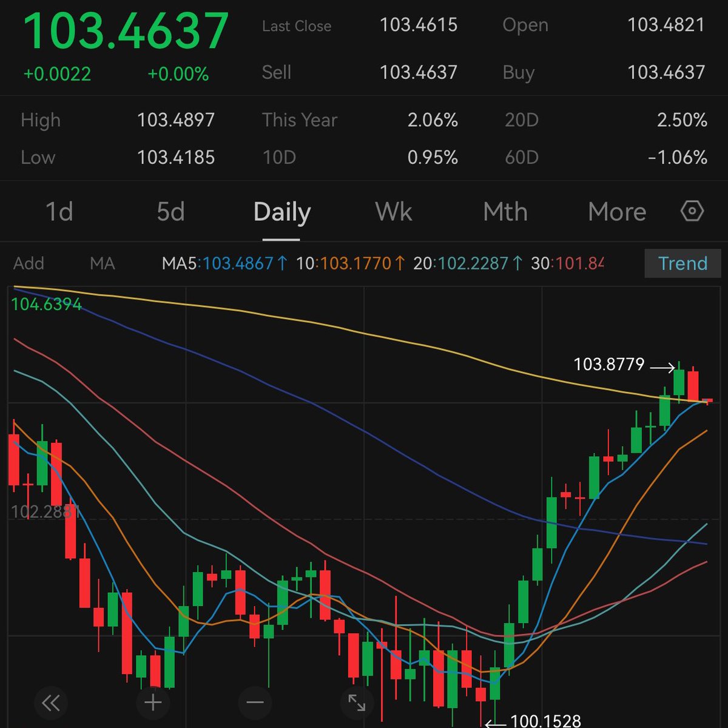Viewport: 728px width, 728px height.
Task: Tap the tall green candle under 103.8779
Action: 679,382
